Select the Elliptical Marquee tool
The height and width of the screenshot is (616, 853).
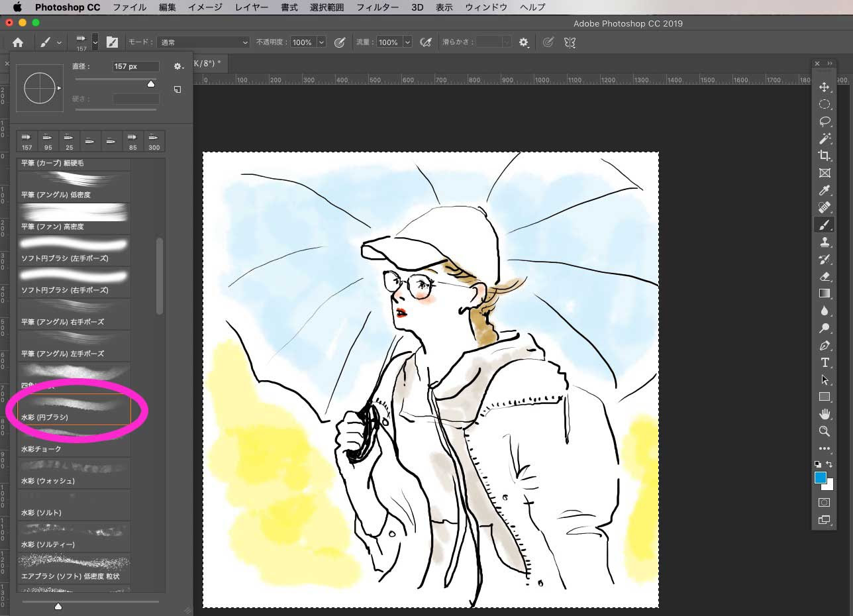pos(825,104)
